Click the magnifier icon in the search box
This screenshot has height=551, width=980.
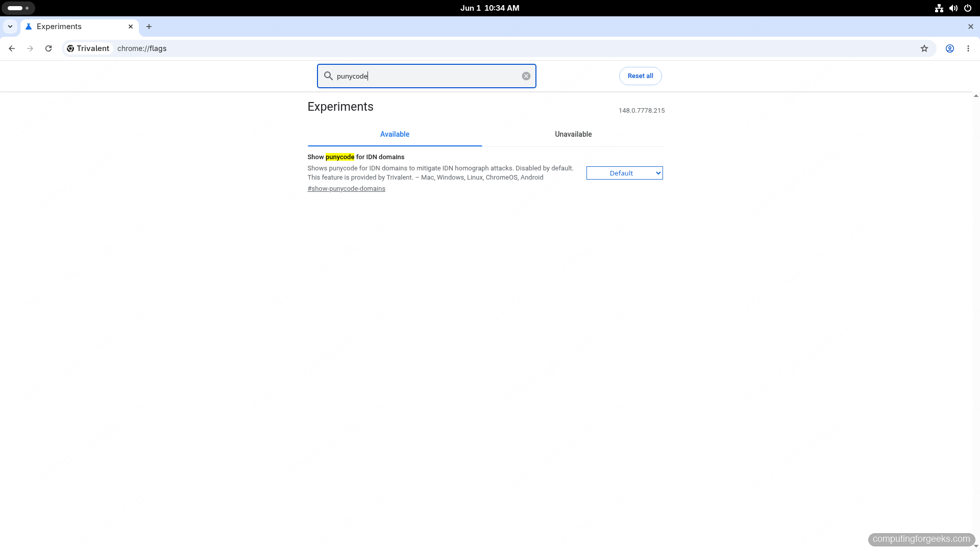pos(329,76)
